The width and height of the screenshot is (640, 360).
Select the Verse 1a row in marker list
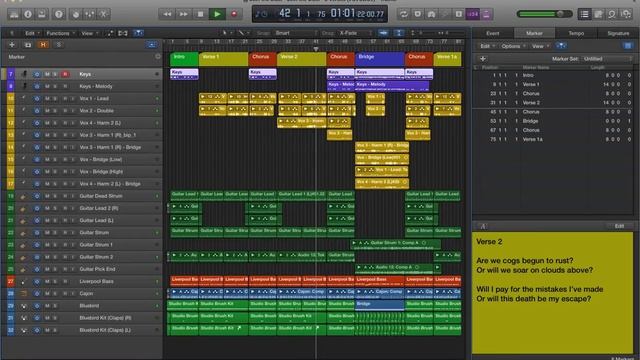click(x=554, y=139)
